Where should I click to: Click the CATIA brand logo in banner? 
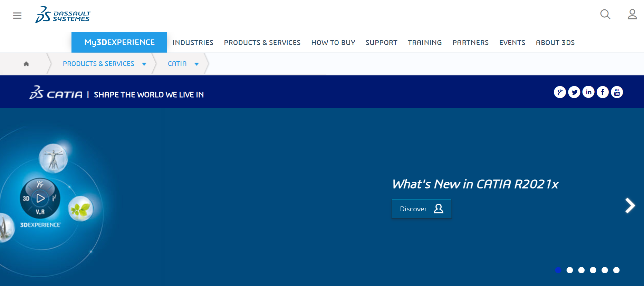click(x=56, y=93)
